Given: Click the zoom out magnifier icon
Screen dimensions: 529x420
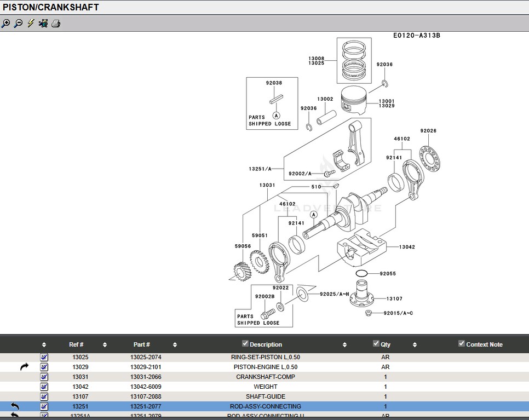Looking at the screenshot, I should 18,24.
